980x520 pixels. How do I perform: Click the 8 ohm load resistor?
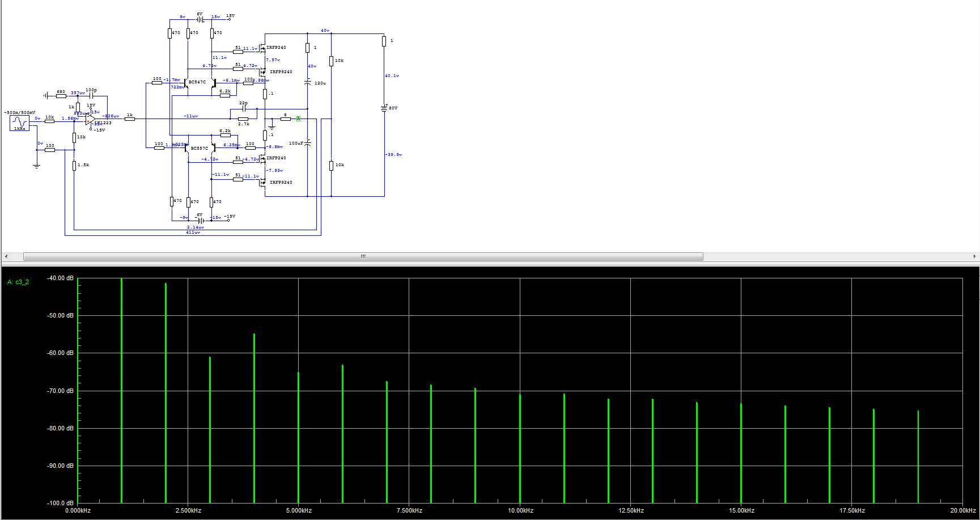point(286,119)
